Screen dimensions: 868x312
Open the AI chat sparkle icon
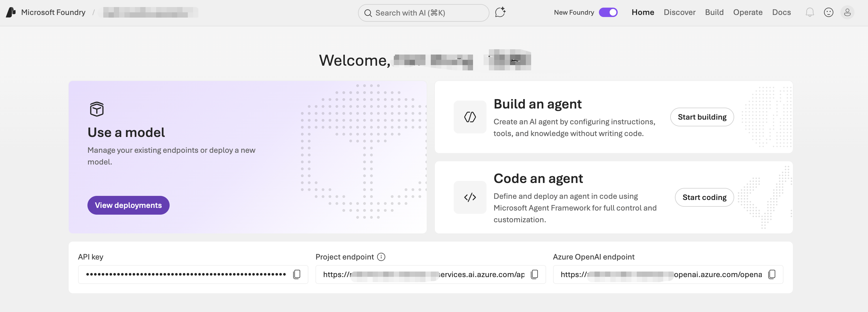click(x=500, y=12)
